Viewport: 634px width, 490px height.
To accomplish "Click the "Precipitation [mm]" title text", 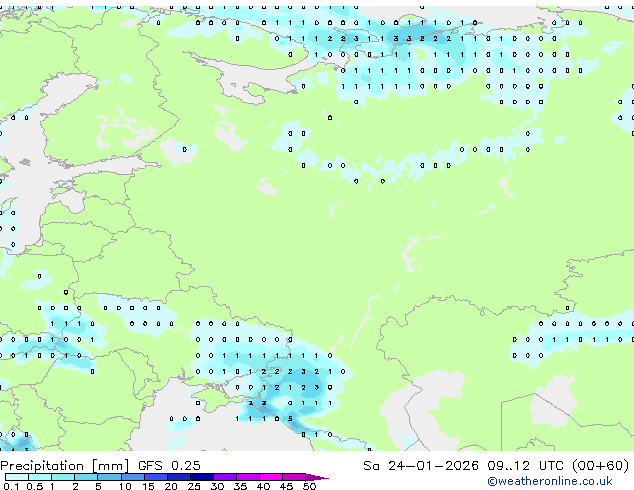I will 65,466.
